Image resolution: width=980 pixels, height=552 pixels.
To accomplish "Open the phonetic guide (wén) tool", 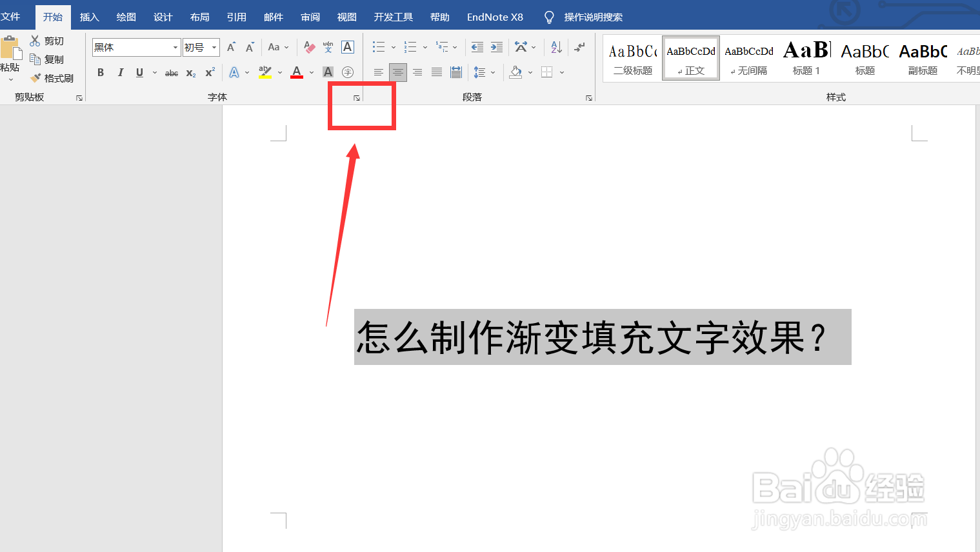I will (328, 47).
